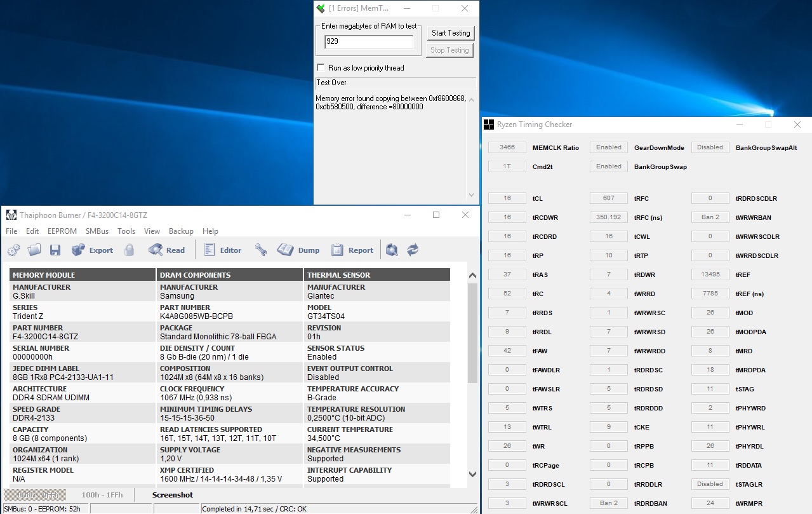Open the Edit menu
Image resolution: width=812 pixels, height=514 pixels.
(32, 231)
